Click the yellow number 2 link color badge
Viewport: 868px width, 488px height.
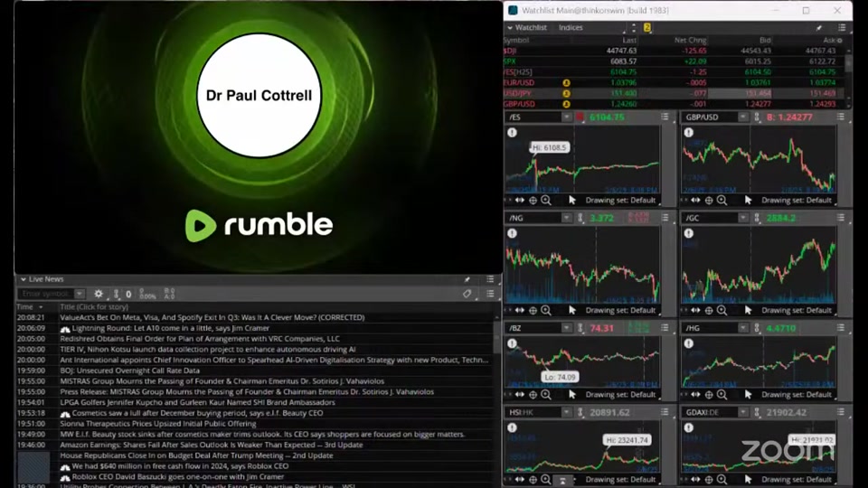pos(647,28)
